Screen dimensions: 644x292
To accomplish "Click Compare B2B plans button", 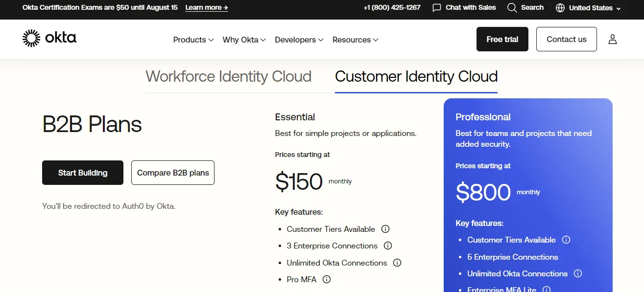I will 173,173.
